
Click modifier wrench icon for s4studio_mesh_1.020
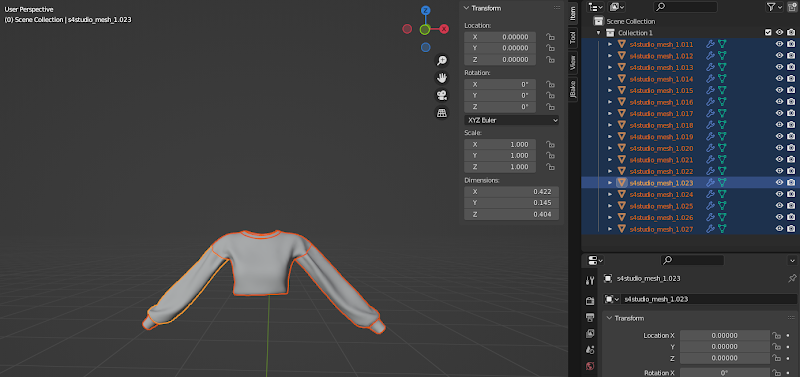coord(710,148)
